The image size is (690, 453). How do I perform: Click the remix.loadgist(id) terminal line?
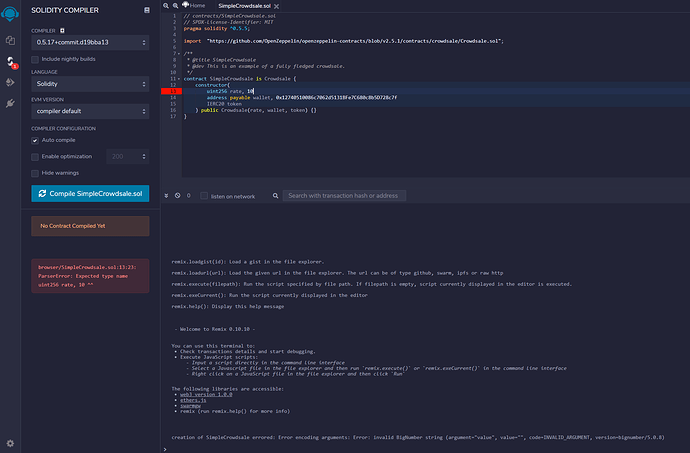(247, 262)
